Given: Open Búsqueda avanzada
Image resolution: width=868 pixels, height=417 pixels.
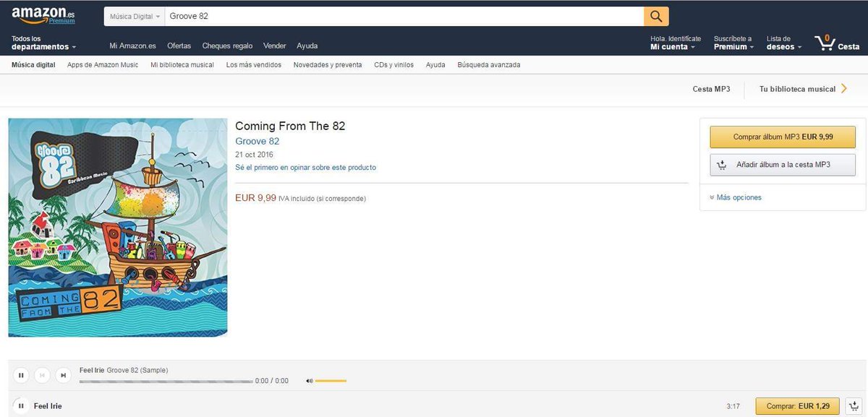Looking at the screenshot, I should click(x=489, y=64).
